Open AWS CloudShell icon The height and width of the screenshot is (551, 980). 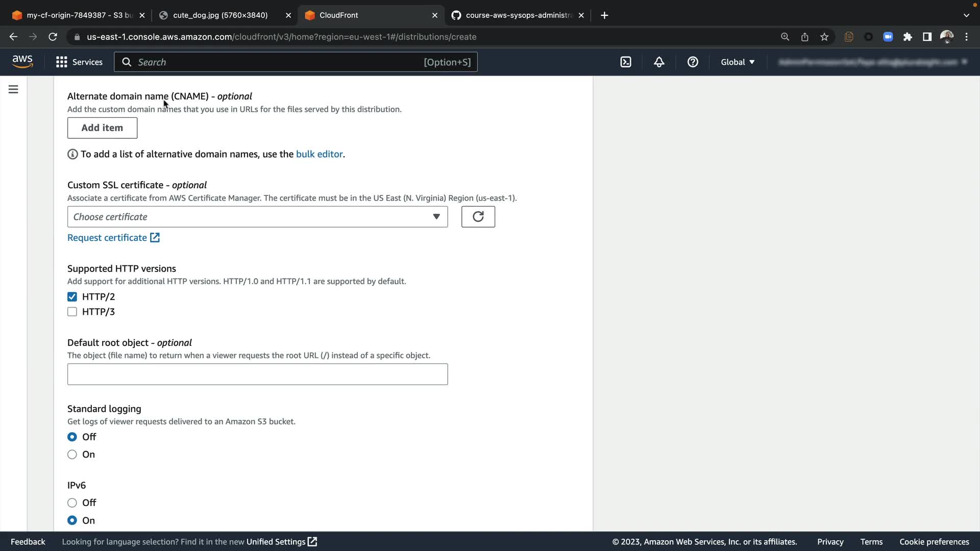click(626, 62)
